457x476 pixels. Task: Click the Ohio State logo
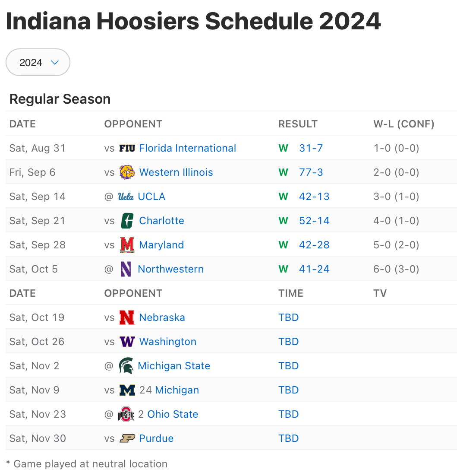tap(126, 414)
